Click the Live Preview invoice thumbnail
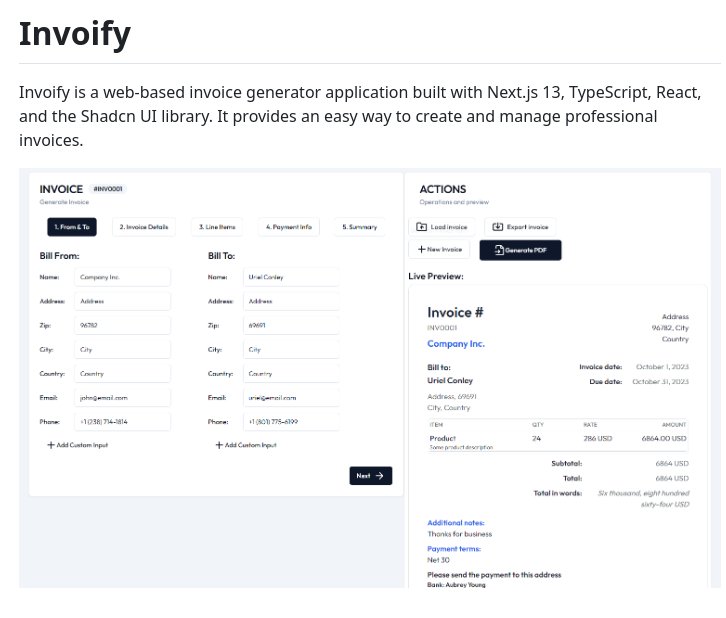Viewport: 726px width, 618px height. 558,438
